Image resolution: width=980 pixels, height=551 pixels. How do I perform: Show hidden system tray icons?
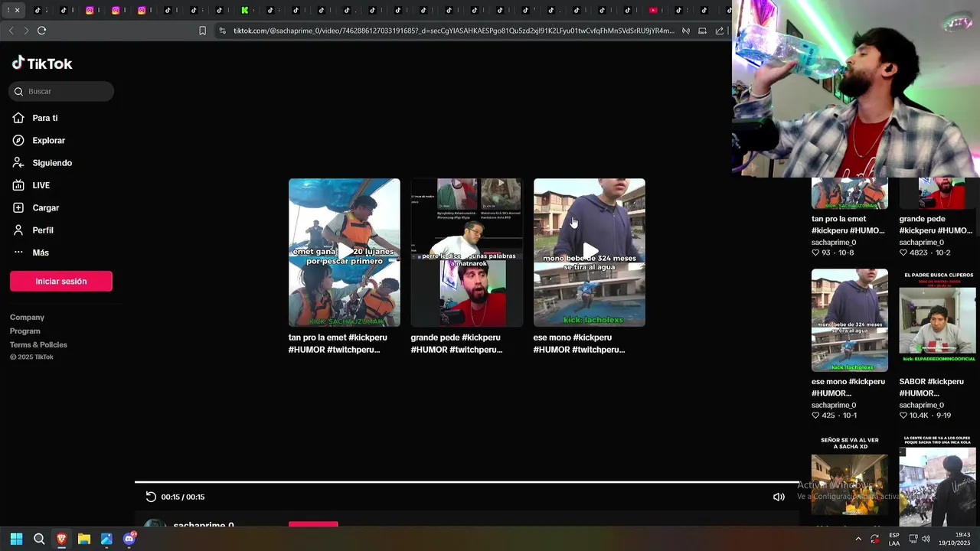pos(857,539)
